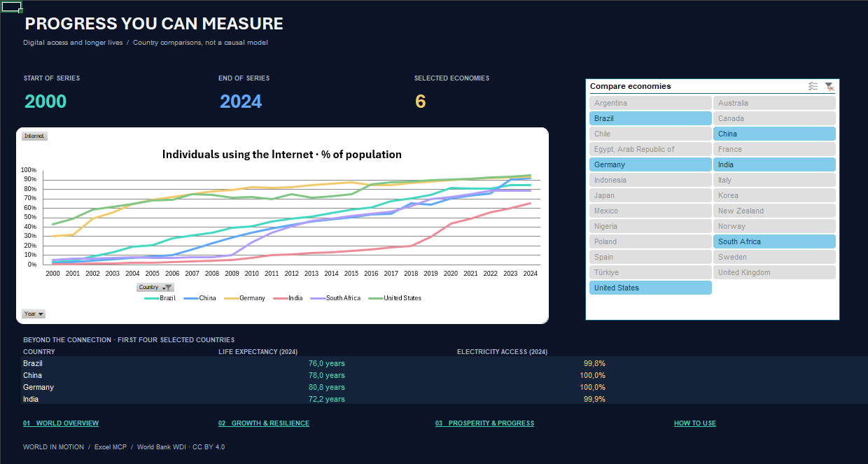
Task: Click the selected cell at top-left corner
Action: (11, 7)
